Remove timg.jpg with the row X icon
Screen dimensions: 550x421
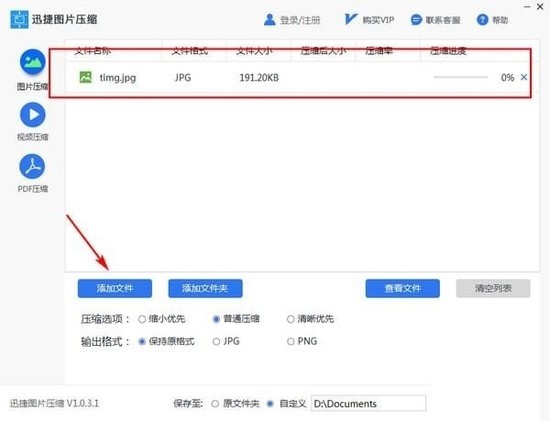coord(524,77)
